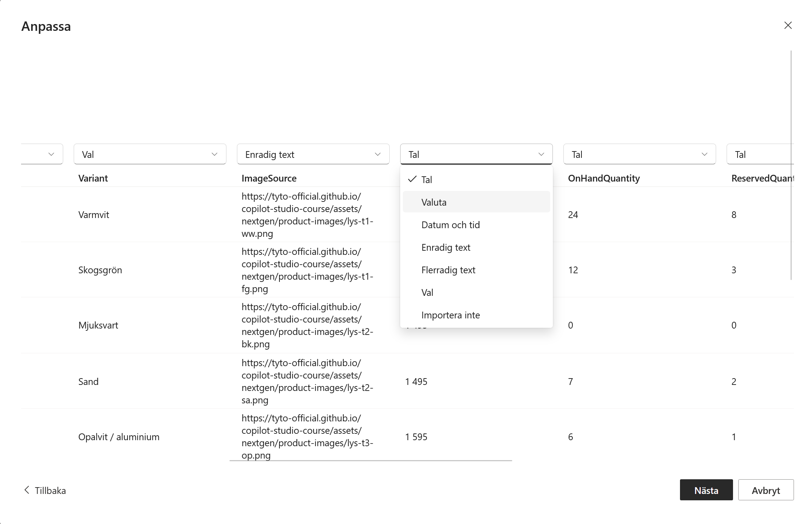Screen dimensions: 812x524
Task: Click the image URL ending lys-t2-bk.png
Action: tap(307, 325)
